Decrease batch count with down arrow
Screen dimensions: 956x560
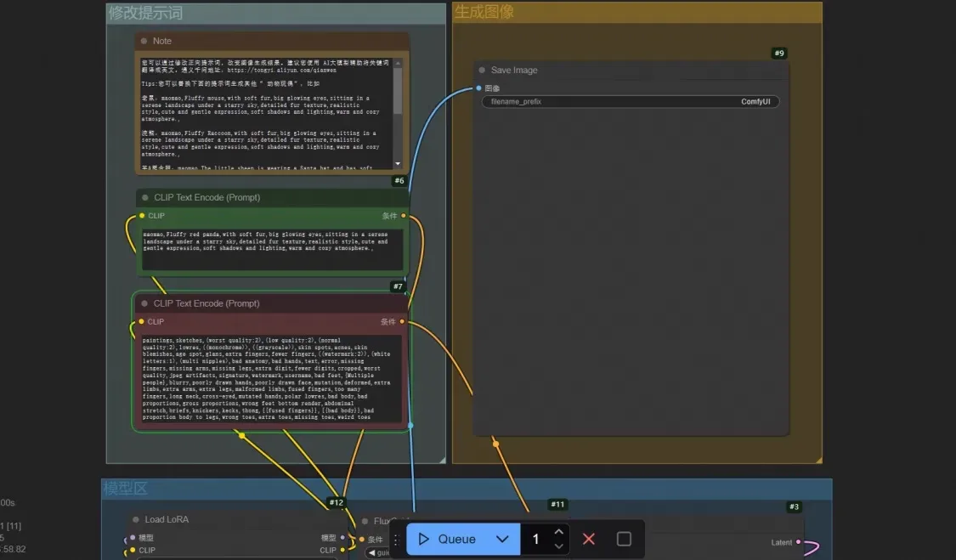(558, 546)
